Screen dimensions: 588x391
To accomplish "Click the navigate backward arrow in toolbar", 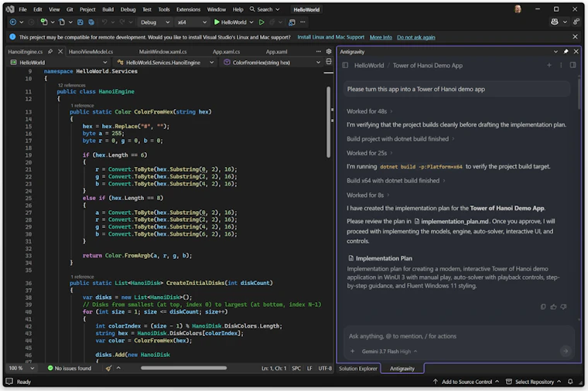I will (x=12, y=22).
